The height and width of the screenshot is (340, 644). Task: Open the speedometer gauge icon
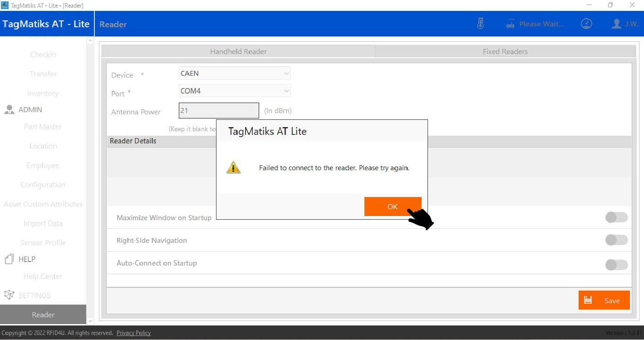point(586,24)
